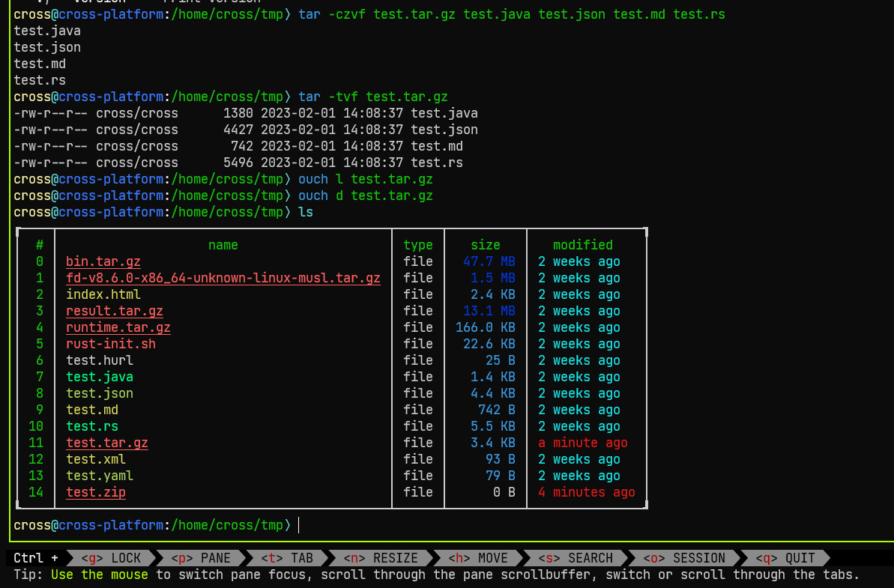Click the 'Ctrl +' label in status bar
This screenshot has width=894, height=588.
36,558
